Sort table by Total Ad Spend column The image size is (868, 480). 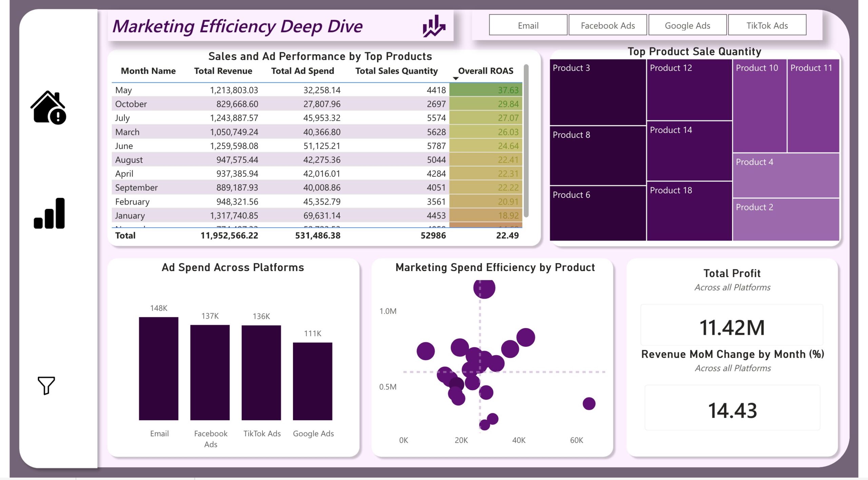click(302, 71)
